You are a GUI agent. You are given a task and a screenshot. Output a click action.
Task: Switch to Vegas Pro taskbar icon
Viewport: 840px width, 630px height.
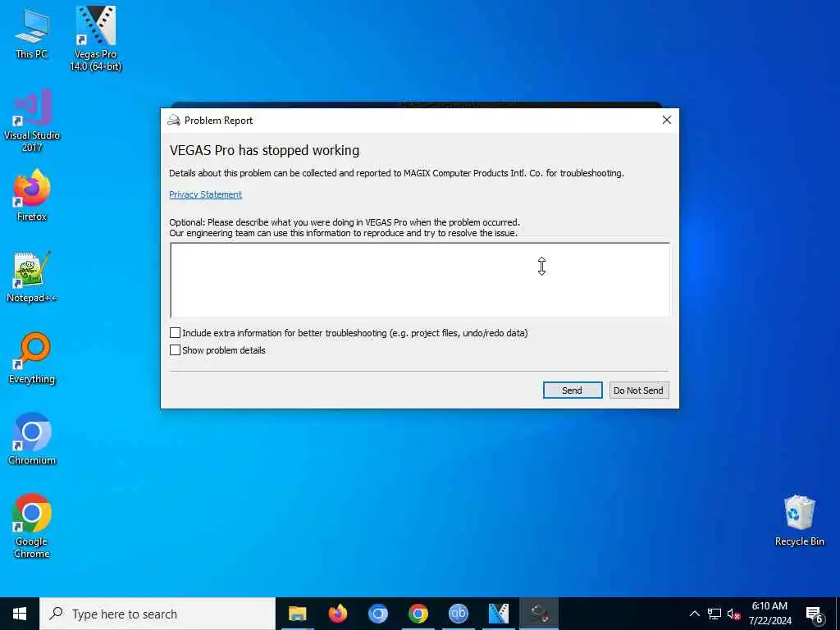click(498, 614)
